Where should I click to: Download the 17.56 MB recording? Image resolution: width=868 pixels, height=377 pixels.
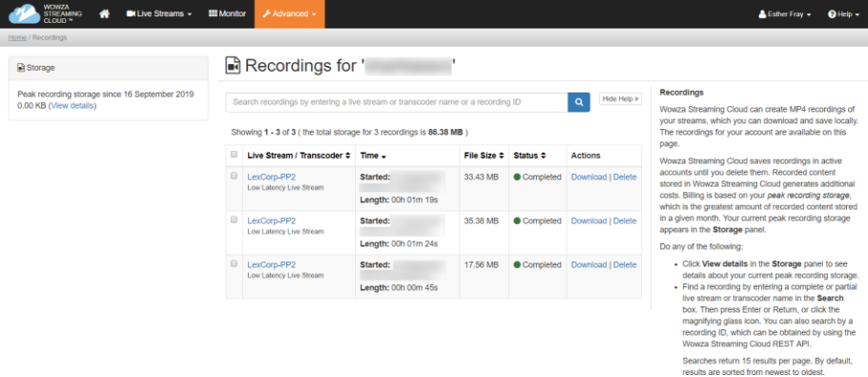point(589,264)
